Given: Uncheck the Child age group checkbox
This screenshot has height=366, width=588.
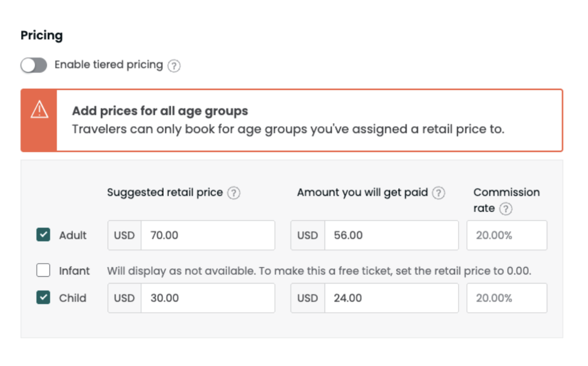Looking at the screenshot, I should click(43, 298).
